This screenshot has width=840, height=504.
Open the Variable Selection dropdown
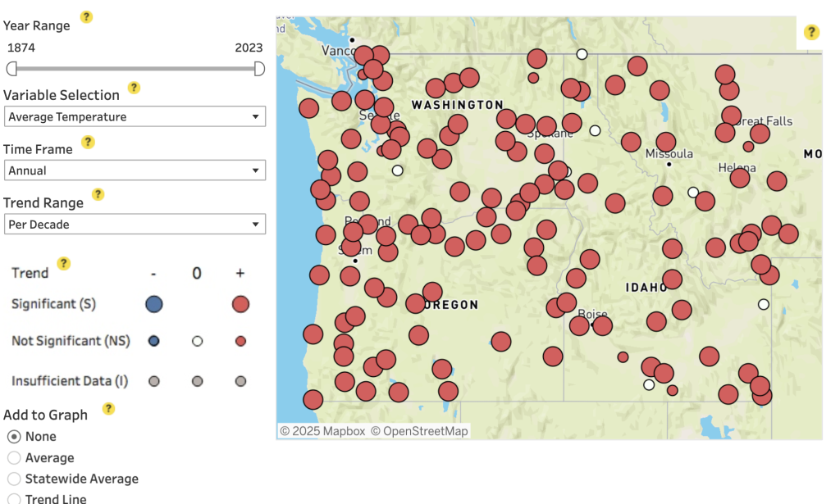point(135,116)
